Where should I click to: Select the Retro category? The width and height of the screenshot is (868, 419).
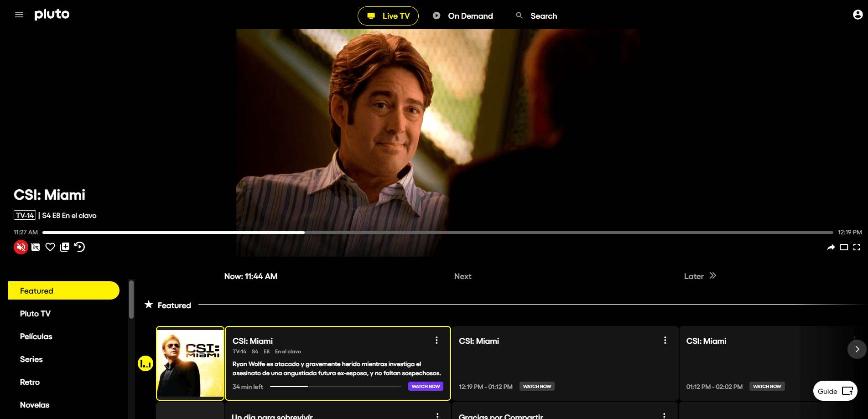click(x=30, y=382)
